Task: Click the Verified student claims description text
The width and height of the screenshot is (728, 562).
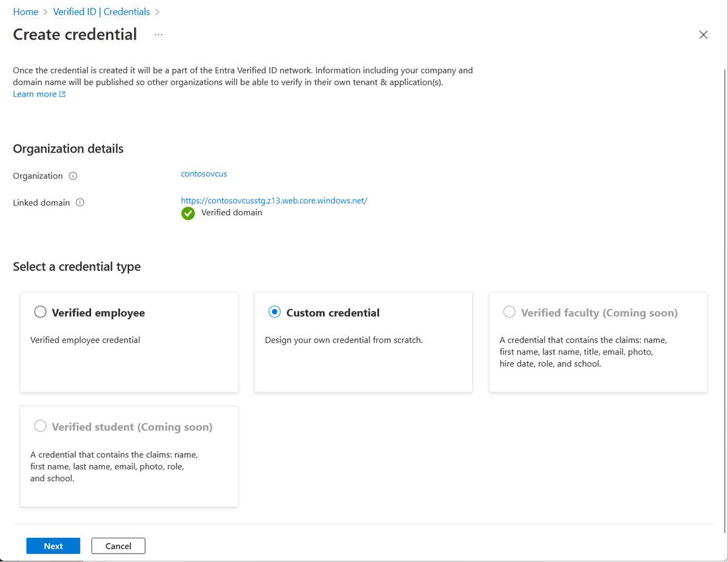Action: 114,466
